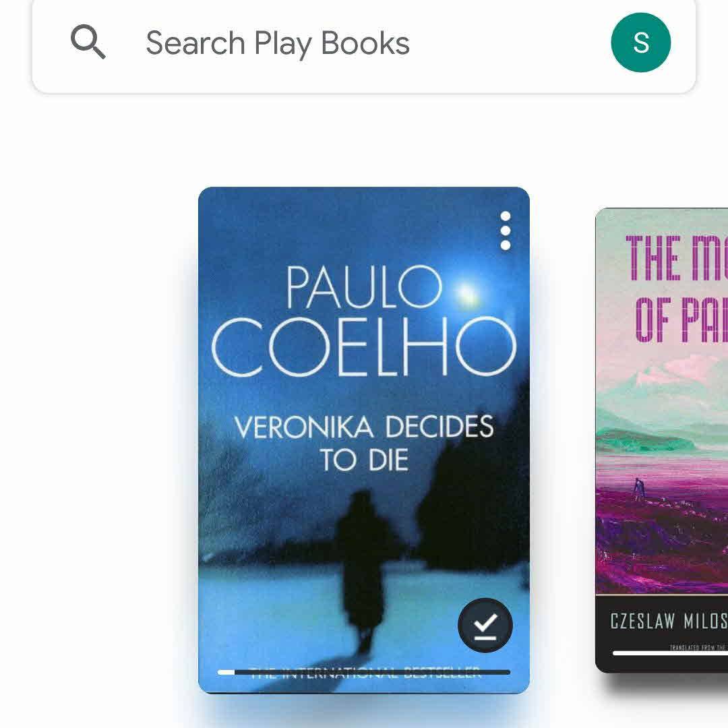Click empty area of the search bar card
Screen dimensions: 728x728
point(511,43)
